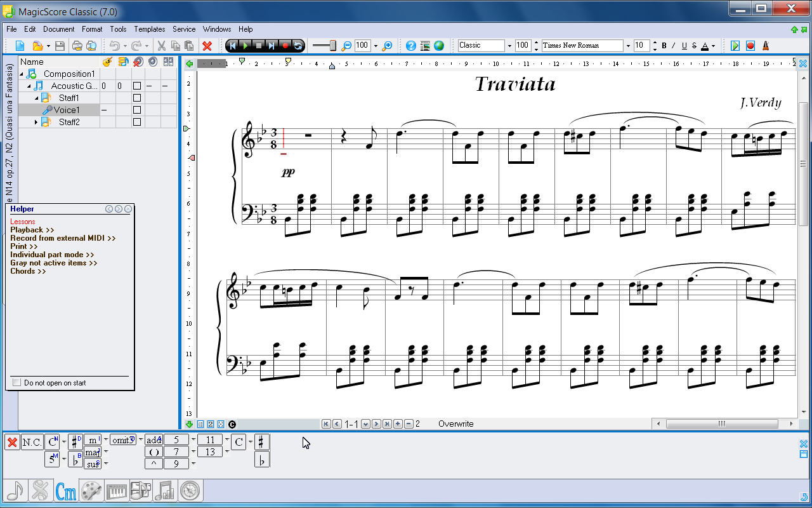
Task: Open the piano keyboard tab
Action: [x=116, y=491]
